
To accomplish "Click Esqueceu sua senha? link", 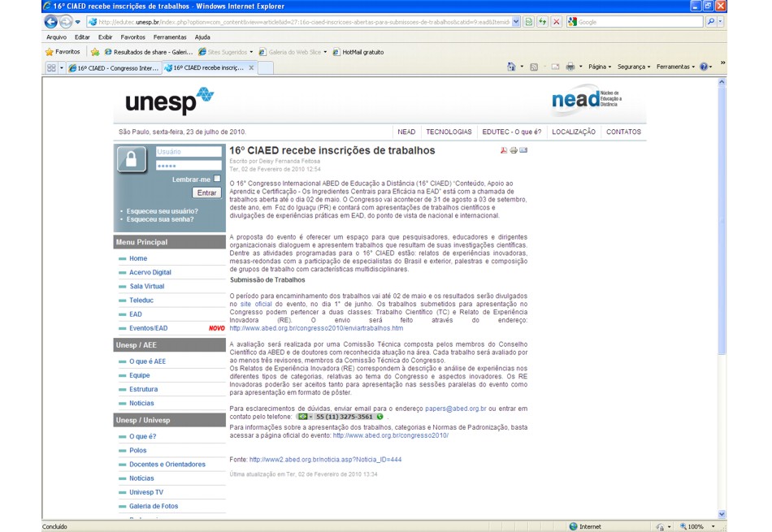I will click(x=160, y=219).
